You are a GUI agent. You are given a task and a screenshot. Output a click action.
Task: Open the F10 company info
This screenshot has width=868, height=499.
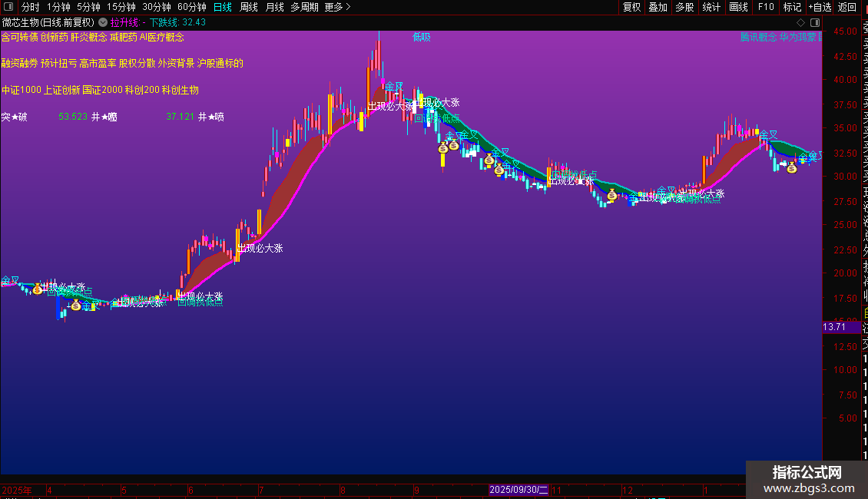click(766, 7)
